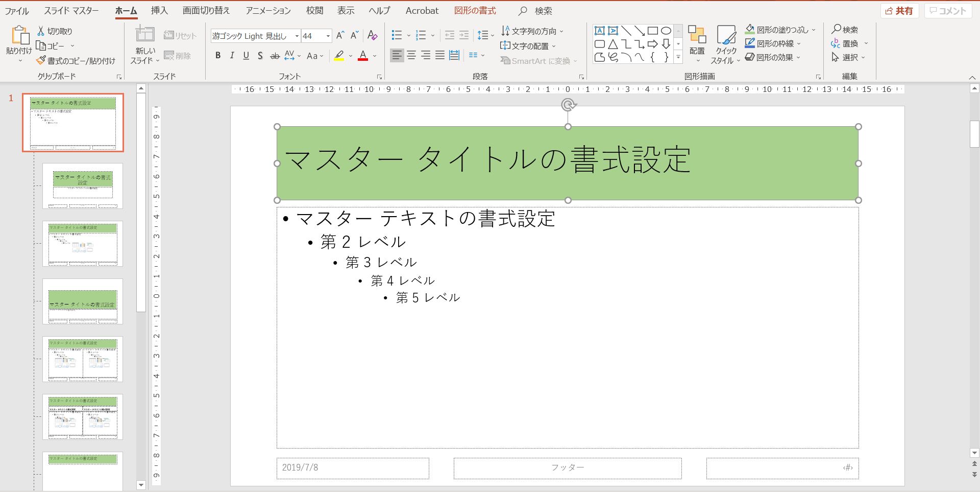Toggle italic formatting
Viewport: 980px width, 492px height.
pos(232,56)
